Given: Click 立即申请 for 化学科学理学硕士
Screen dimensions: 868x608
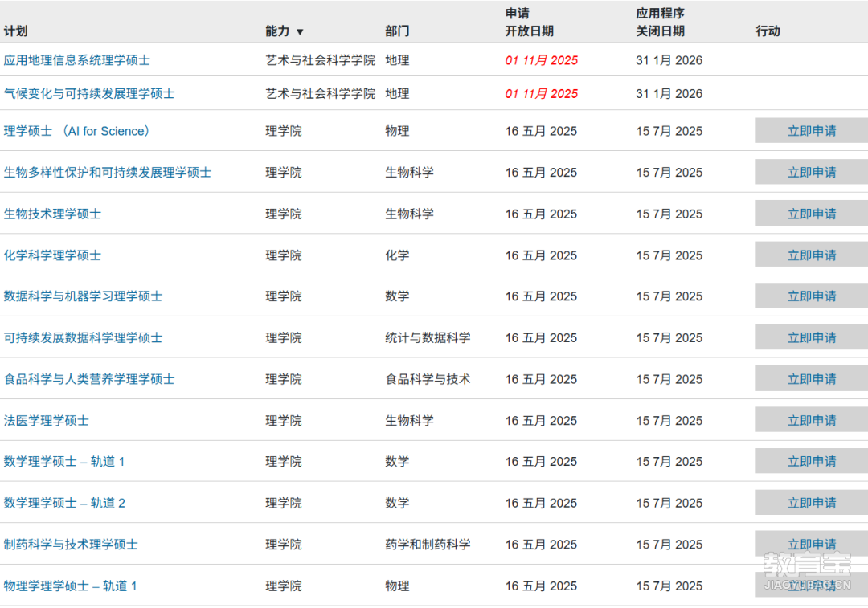Looking at the screenshot, I should [812, 255].
